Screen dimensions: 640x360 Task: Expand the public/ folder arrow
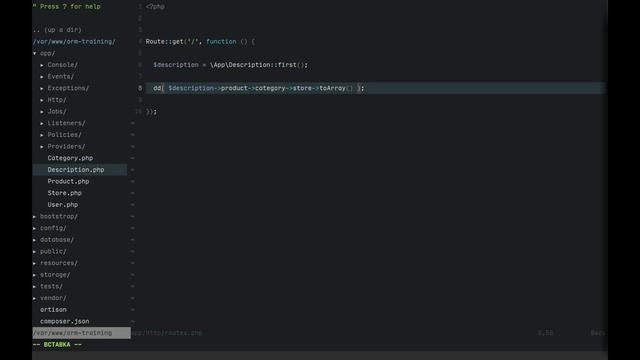[x=35, y=251]
